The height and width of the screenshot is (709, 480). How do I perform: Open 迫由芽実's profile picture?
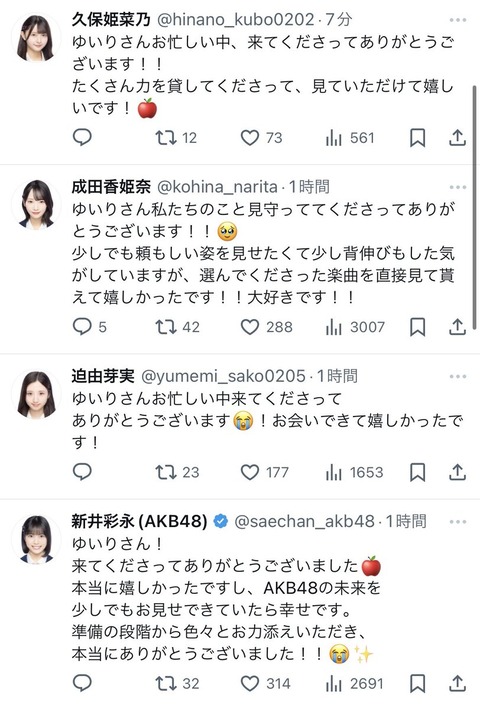pos(36,395)
